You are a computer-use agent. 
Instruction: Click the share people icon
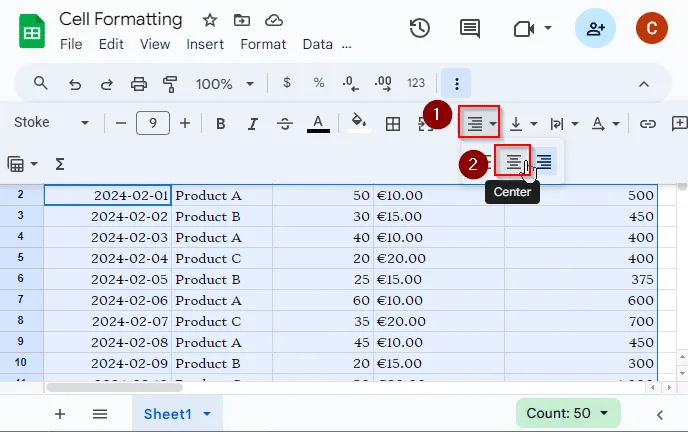pyautogui.click(x=595, y=29)
